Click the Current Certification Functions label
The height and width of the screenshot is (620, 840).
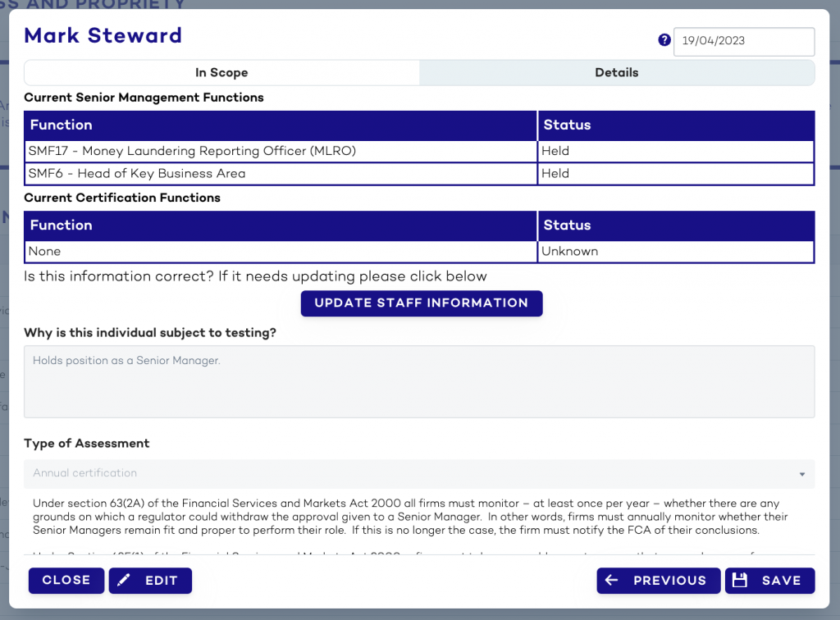[x=122, y=198]
